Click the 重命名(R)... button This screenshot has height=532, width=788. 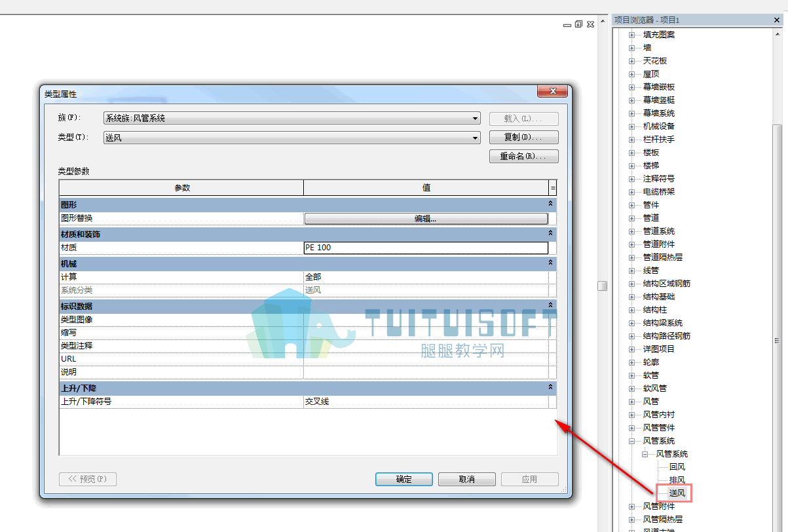click(523, 157)
